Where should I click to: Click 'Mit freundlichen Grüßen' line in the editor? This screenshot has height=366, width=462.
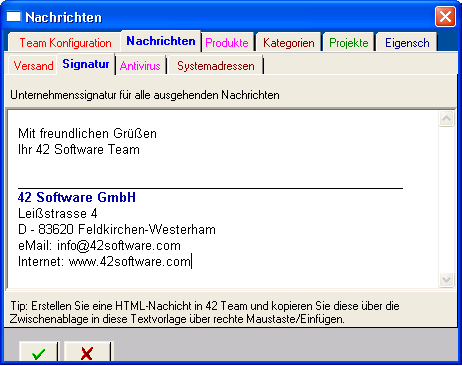click(87, 133)
